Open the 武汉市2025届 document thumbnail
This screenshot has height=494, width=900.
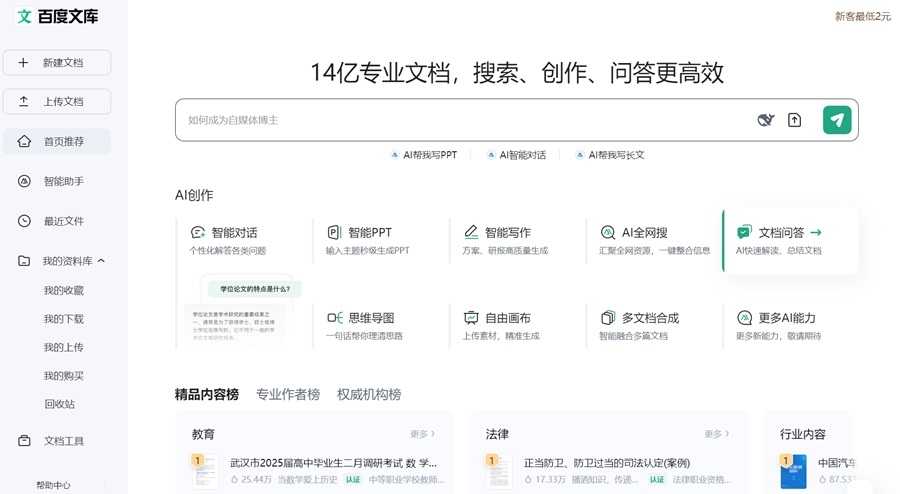tap(205, 471)
